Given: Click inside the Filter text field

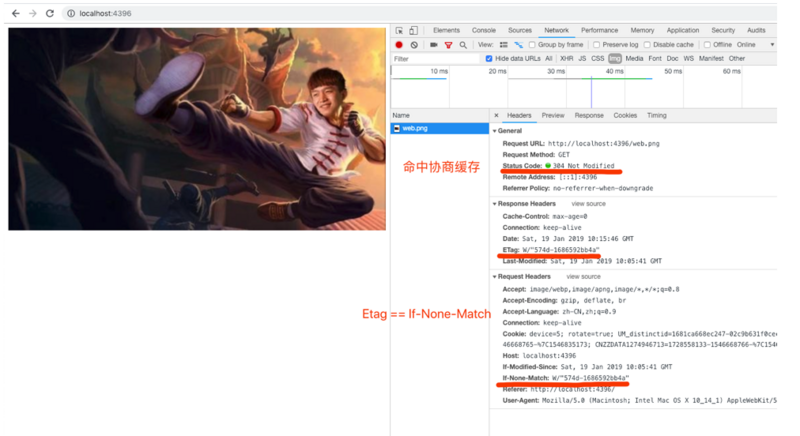Looking at the screenshot, I should pyautogui.click(x=436, y=59).
